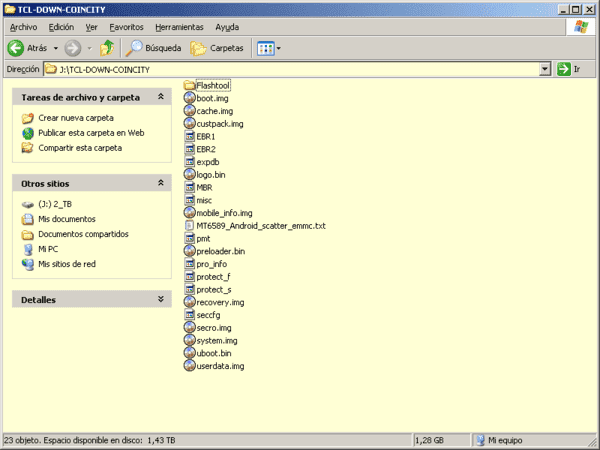Select the protect_f file icon

189,276
